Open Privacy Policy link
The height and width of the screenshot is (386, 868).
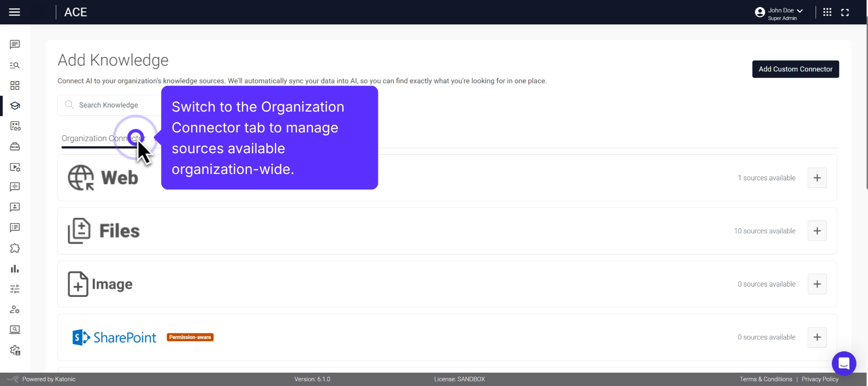820,379
